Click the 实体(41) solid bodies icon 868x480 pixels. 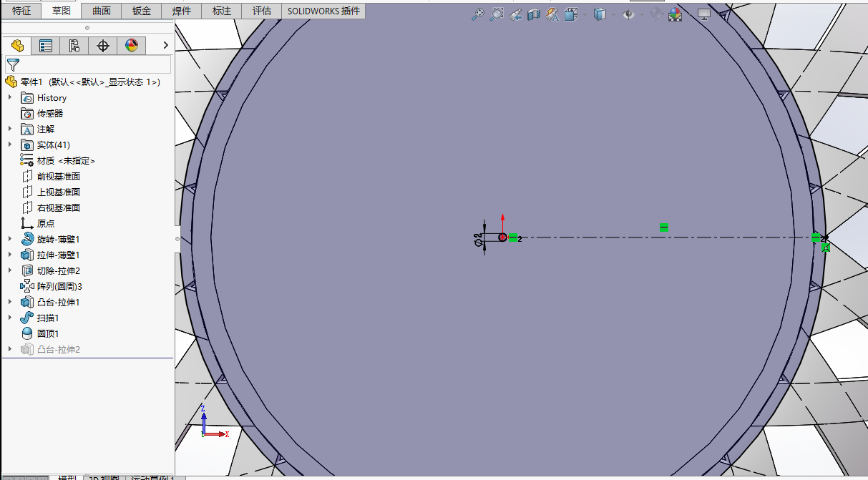[x=27, y=145]
